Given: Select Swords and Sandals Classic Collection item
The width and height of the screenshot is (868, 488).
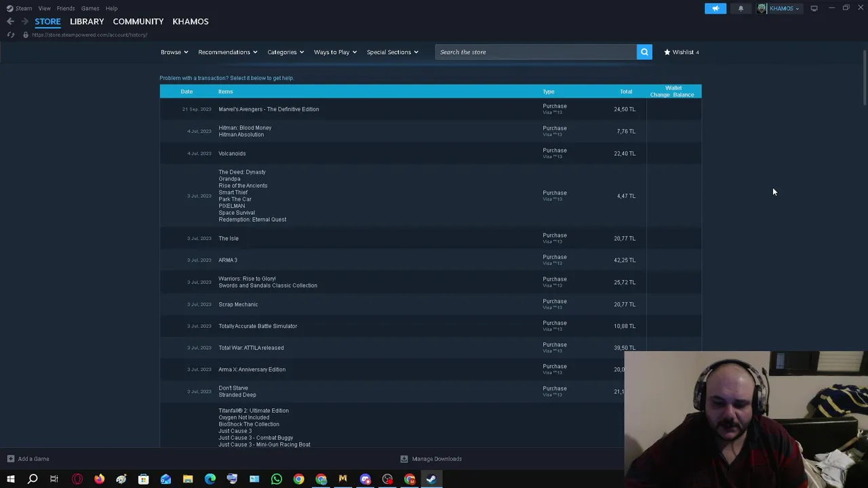Looking at the screenshot, I should (268, 285).
